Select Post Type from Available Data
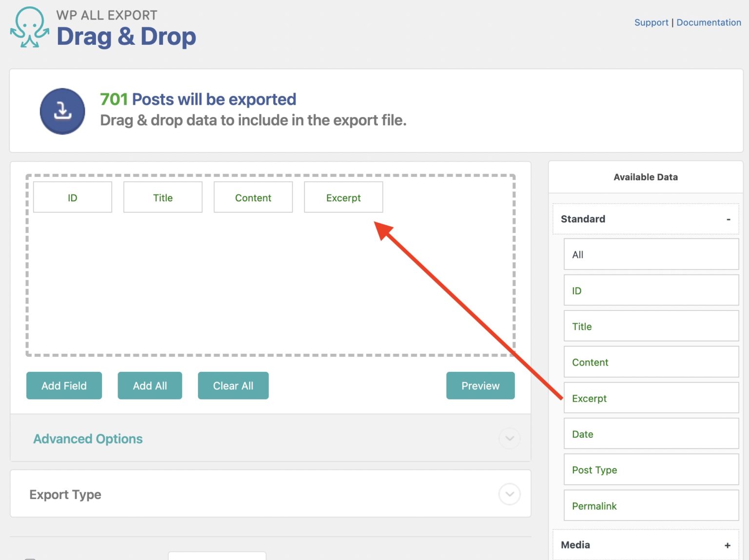Image resolution: width=749 pixels, height=560 pixels. 651,469
